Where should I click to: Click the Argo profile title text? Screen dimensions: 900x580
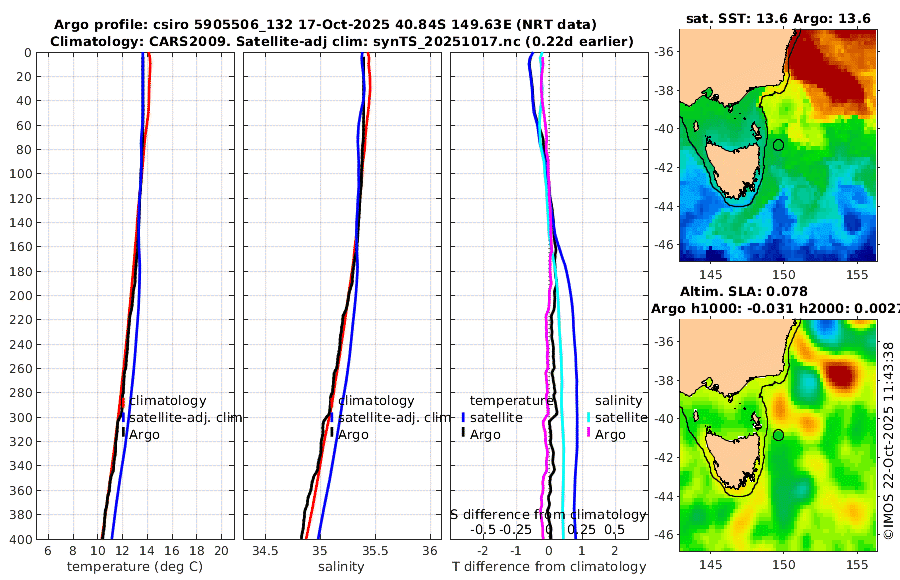(x=325, y=25)
